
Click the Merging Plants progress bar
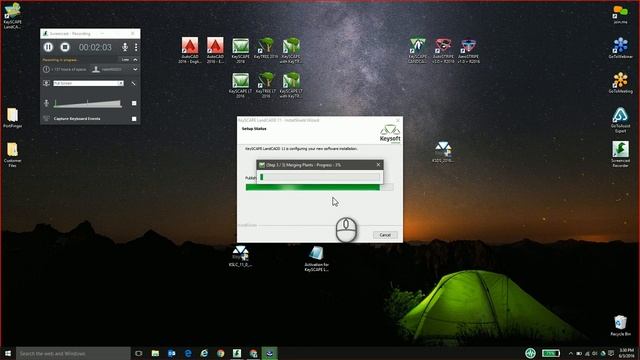pyautogui.click(x=320, y=177)
